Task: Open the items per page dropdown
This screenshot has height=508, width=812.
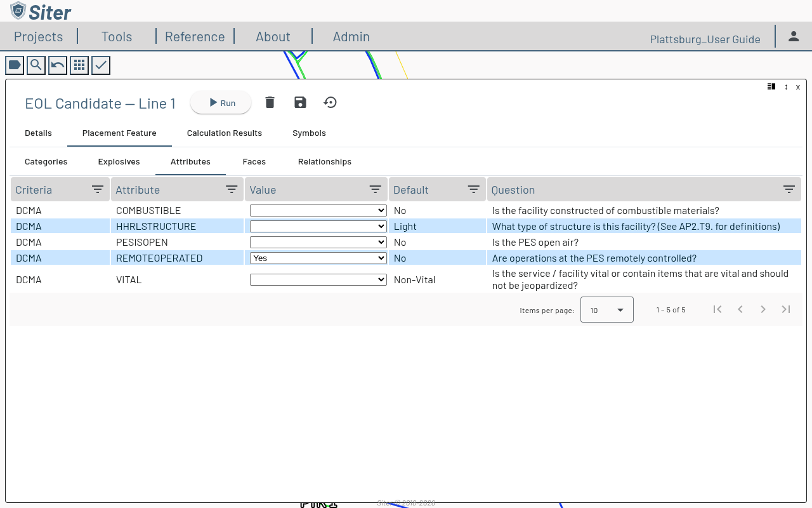Action: click(607, 309)
